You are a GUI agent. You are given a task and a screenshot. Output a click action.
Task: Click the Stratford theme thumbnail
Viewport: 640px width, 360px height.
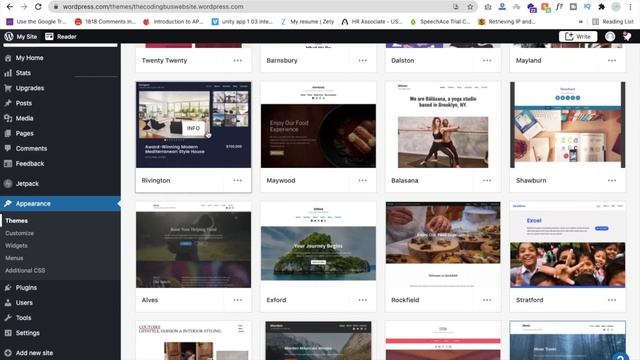pos(568,245)
